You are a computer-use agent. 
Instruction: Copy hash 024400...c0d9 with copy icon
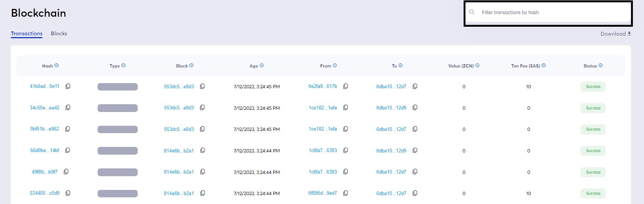pyautogui.click(x=68, y=193)
